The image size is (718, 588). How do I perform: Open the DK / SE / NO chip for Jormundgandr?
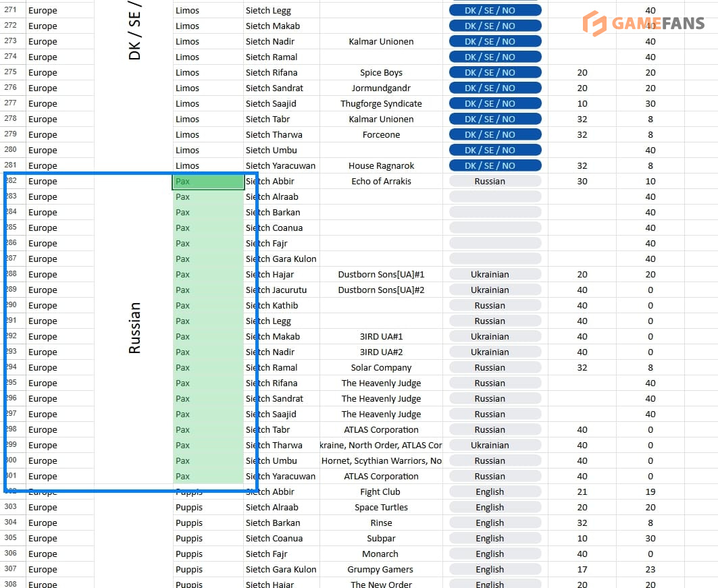(495, 88)
